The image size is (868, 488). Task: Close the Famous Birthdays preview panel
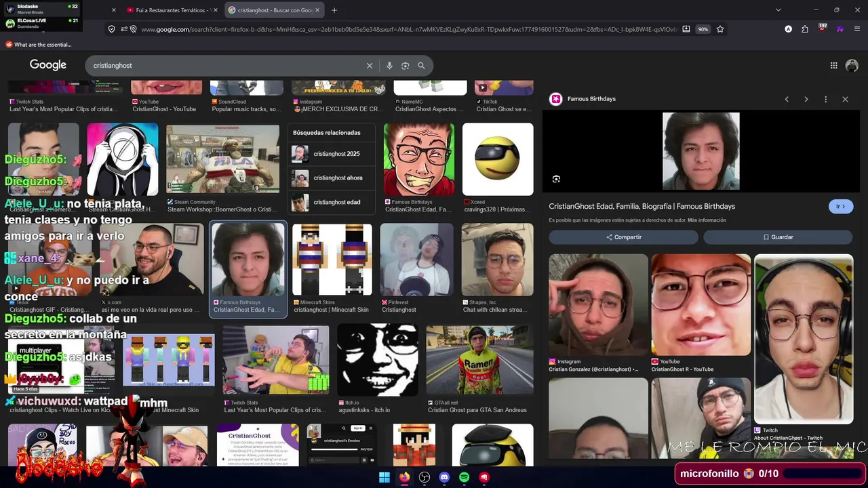(x=845, y=99)
